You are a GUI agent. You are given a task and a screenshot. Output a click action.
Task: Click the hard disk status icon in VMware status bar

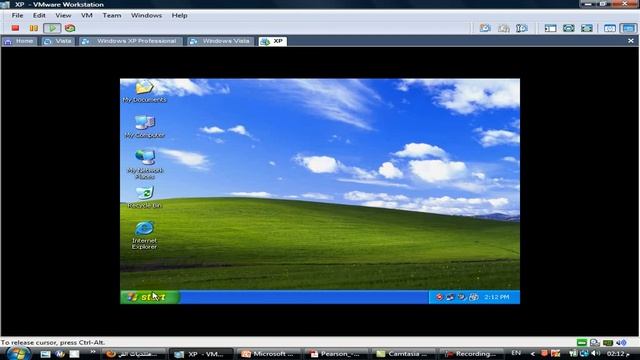582,342
